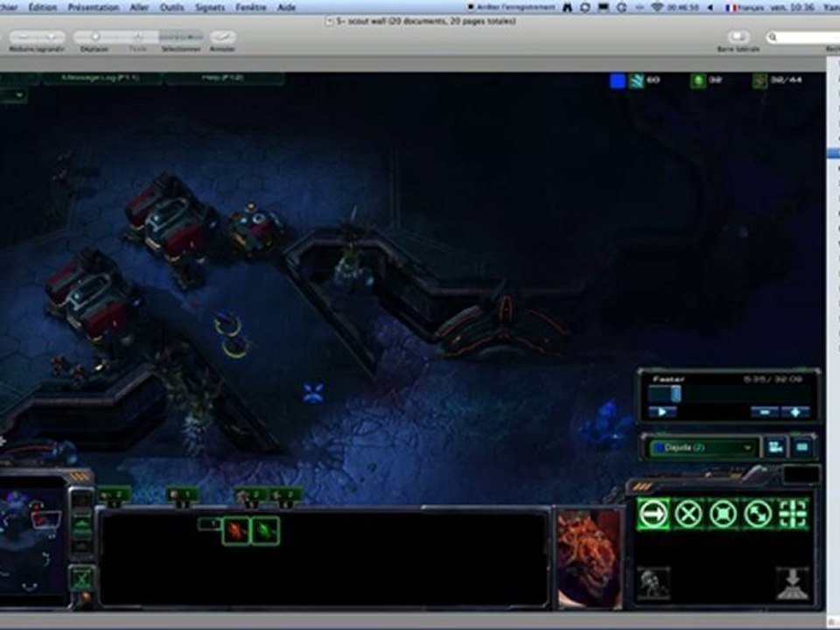This screenshot has width=840, height=630.
Task: Open the Aller menu
Action: pos(139,7)
